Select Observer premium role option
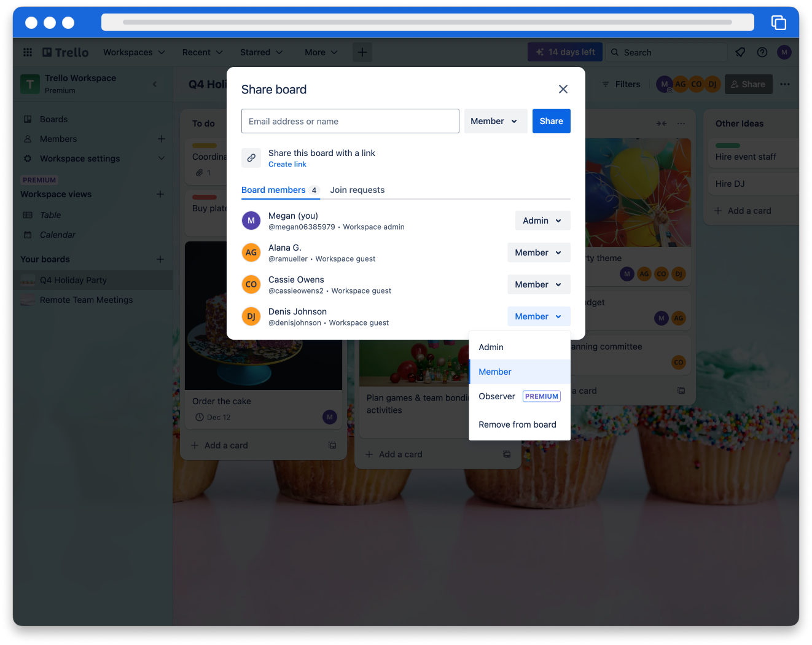Viewport: 812px width, 645px height. pyautogui.click(x=520, y=396)
